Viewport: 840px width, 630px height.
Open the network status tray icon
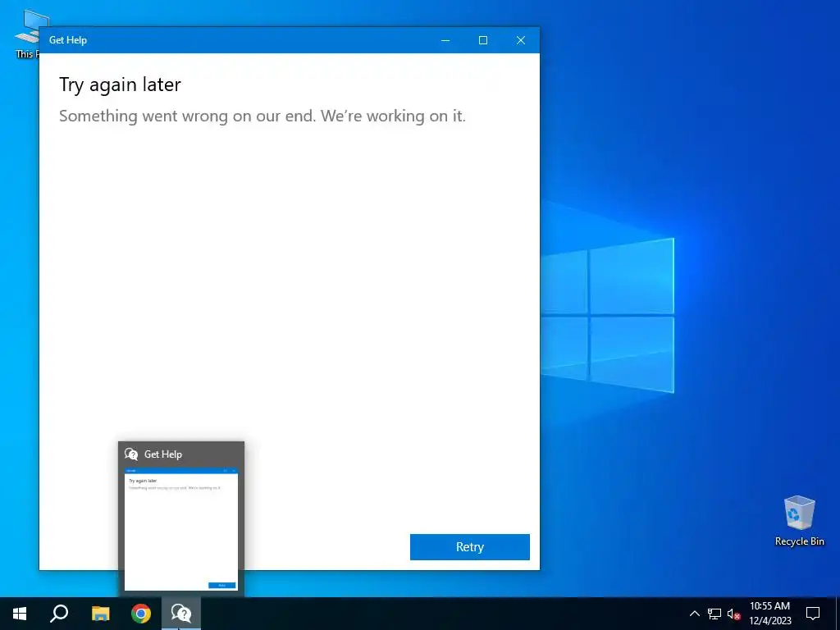714,614
